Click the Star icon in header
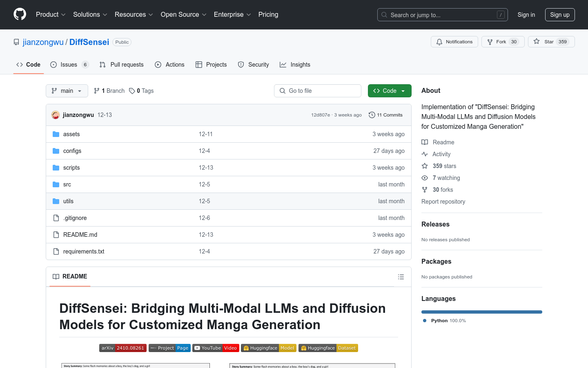 coord(537,42)
